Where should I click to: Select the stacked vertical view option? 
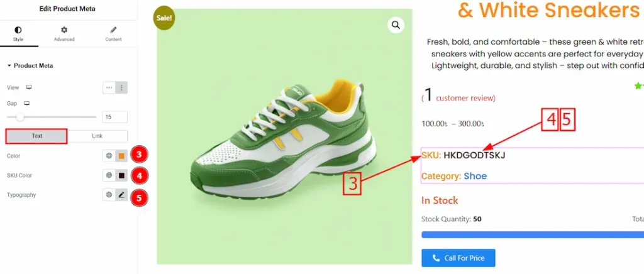point(121,88)
